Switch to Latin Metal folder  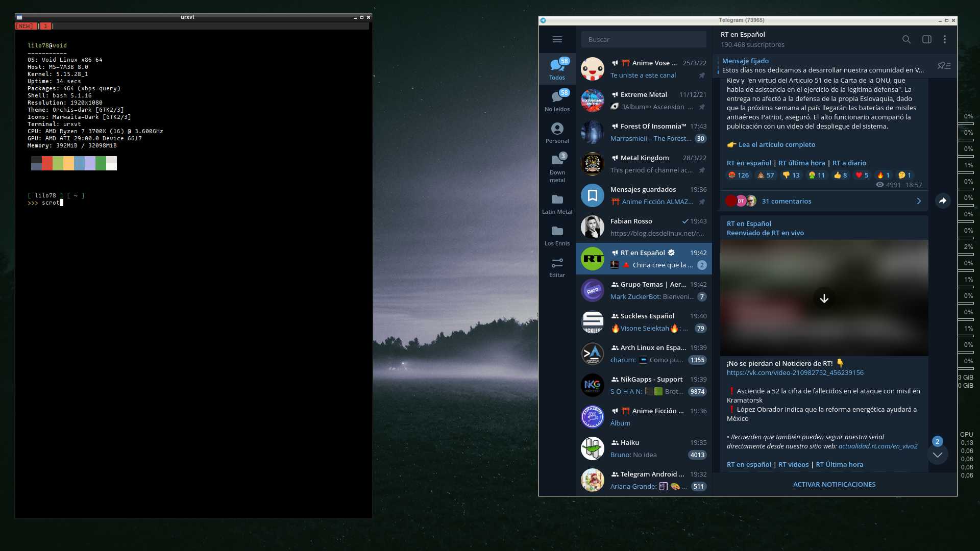pos(557,204)
